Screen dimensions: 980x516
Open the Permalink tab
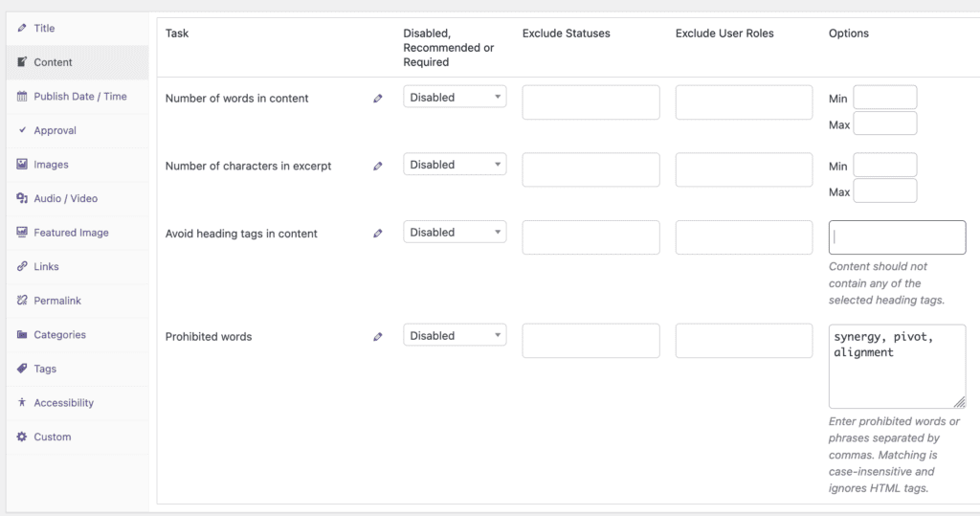coord(57,301)
